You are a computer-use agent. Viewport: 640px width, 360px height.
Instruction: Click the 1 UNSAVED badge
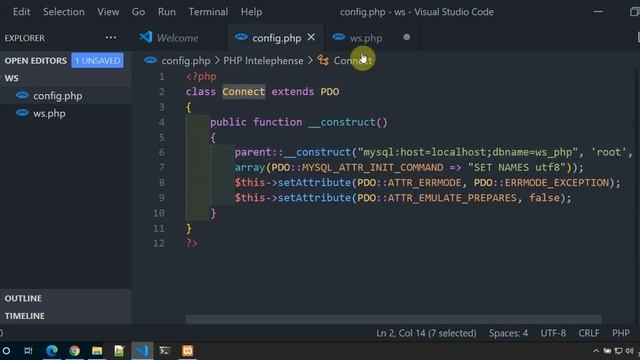click(98, 60)
